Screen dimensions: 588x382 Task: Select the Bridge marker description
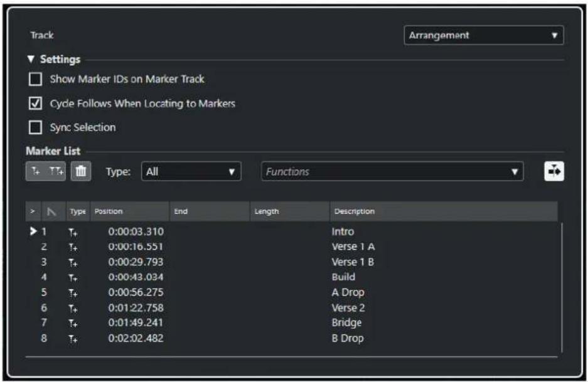tap(347, 323)
